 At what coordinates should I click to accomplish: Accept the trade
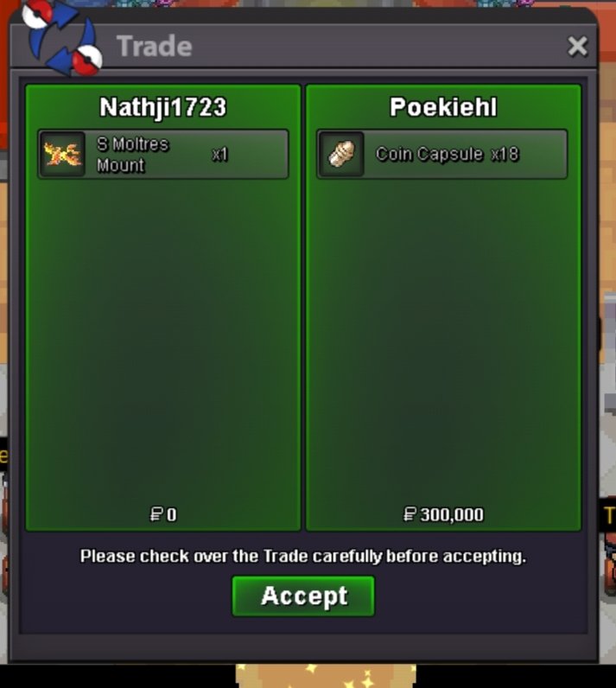point(303,596)
